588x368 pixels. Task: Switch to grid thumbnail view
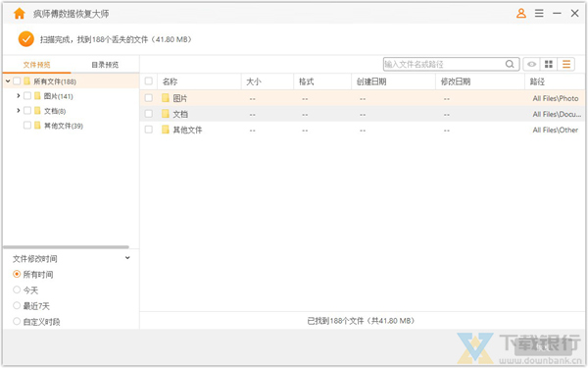[x=549, y=64]
